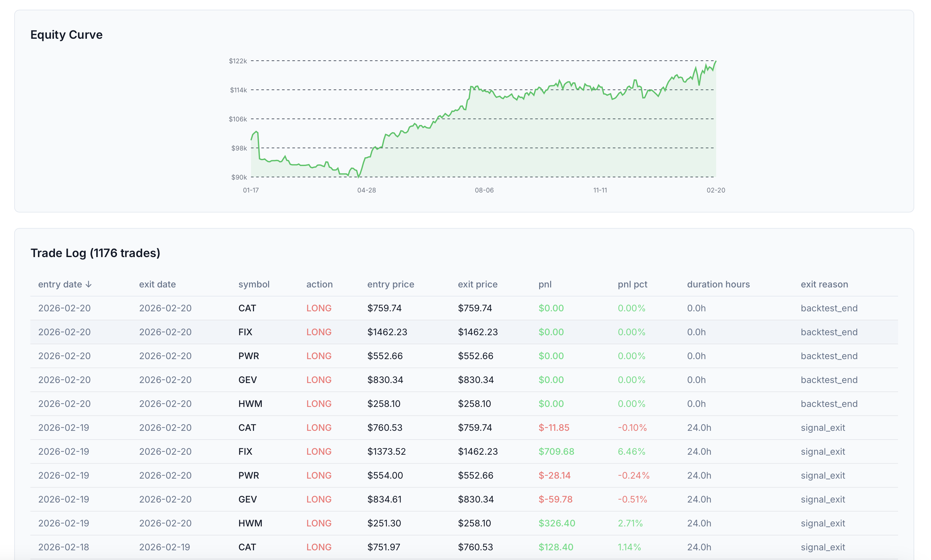Click the 04-28 label on the chart x-axis
Image resolution: width=931 pixels, height=560 pixels.
pos(367,191)
